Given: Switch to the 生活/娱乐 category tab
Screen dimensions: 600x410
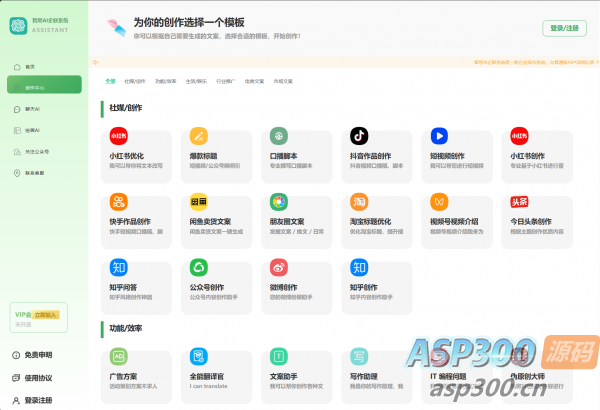Looking at the screenshot, I should click(196, 81).
